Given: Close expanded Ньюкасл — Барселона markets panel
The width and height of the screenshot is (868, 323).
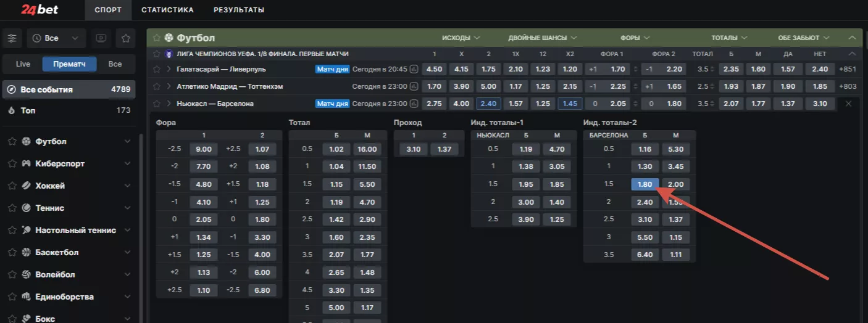Looking at the screenshot, I should (x=848, y=104).
